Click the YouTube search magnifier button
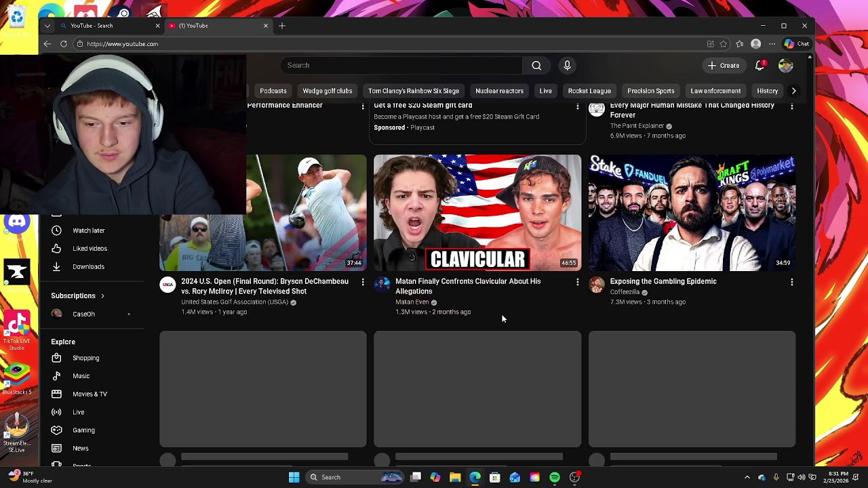 coord(536,65)
